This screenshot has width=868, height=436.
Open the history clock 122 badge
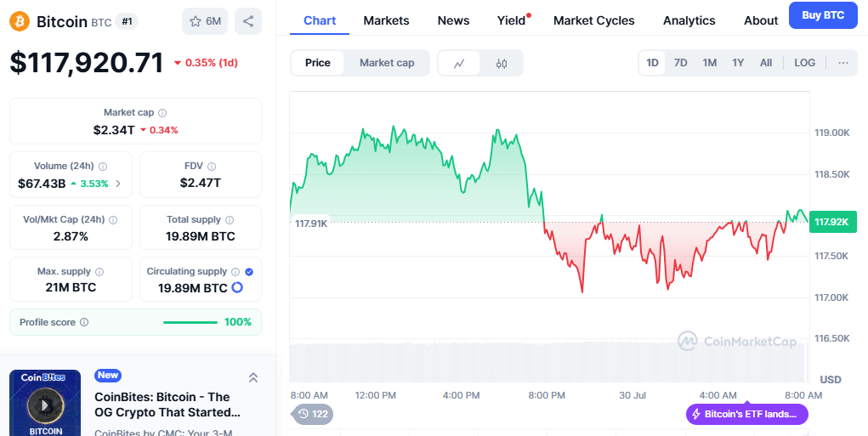pyautogui.click(x=312, y=414)
